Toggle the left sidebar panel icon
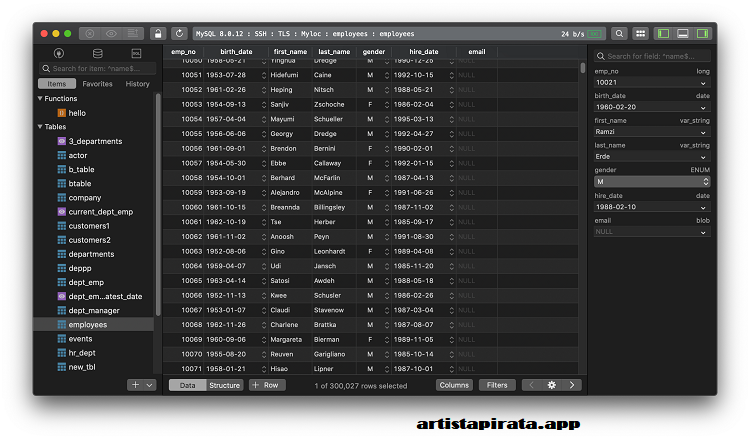750x439 pixels. 663,33
